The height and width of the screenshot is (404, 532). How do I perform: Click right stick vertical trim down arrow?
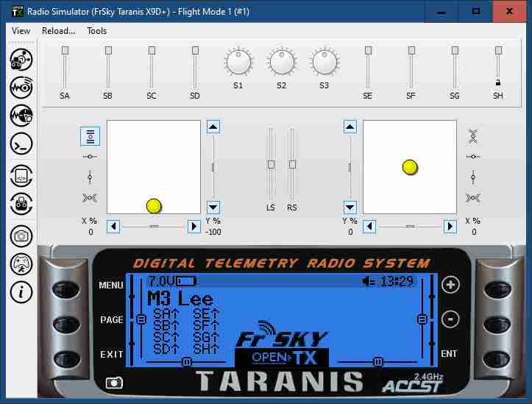pyautogui.click(x=350, y=207)
